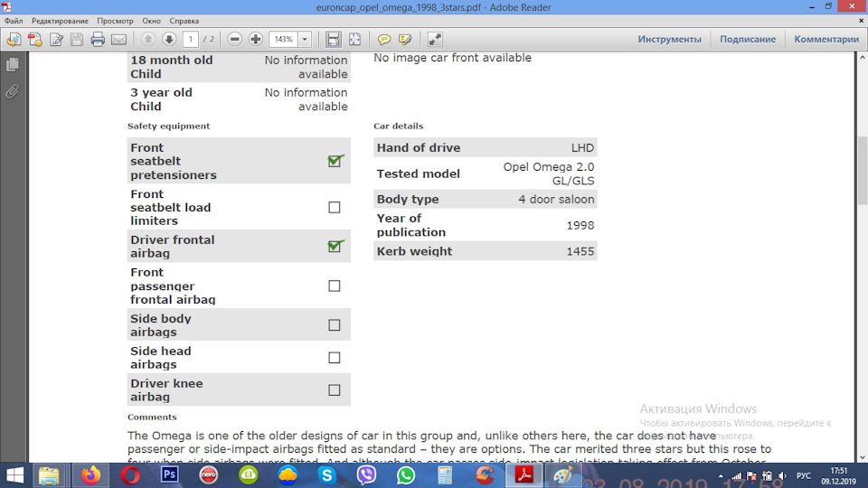Switch the РУС input language indicator
Viewport: 868px width, 488px height.
coord(803,476)
